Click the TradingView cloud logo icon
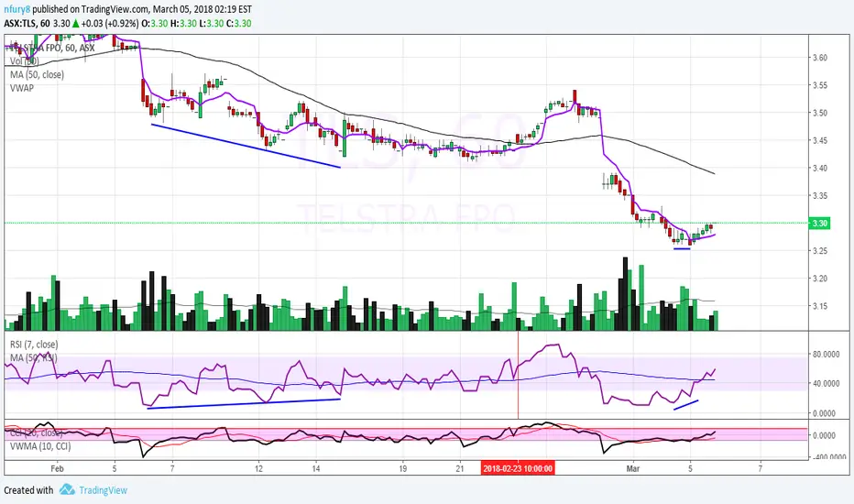The height and width of the screenshot is (504, 854). (x=67, y=489)
